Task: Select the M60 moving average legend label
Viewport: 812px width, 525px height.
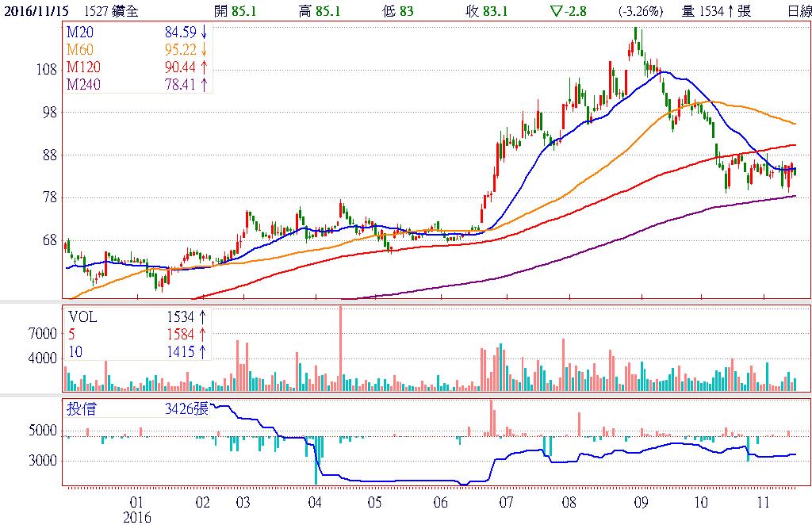Action: [x=80, y=49]
